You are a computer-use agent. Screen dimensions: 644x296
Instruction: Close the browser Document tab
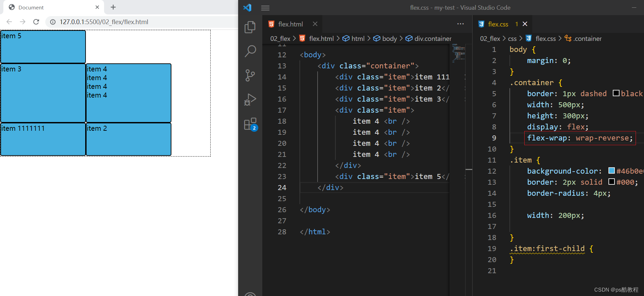[97, 7]
